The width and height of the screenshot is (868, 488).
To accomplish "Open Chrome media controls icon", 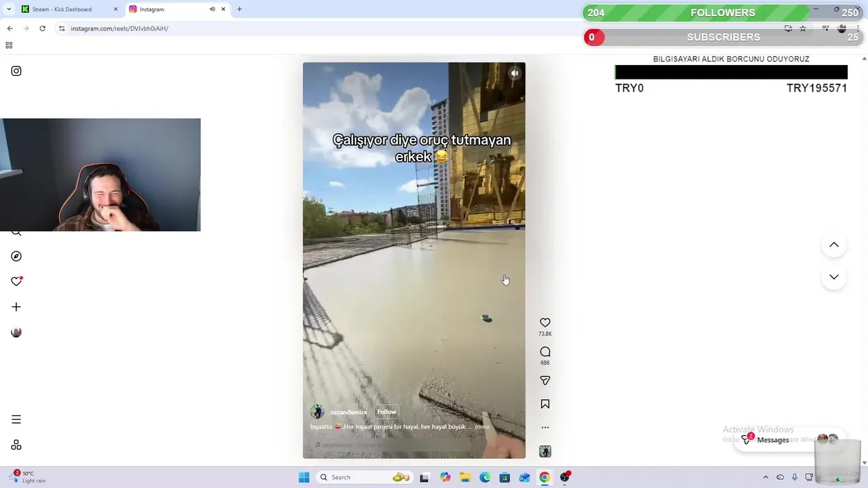I will tap(825, 28).
